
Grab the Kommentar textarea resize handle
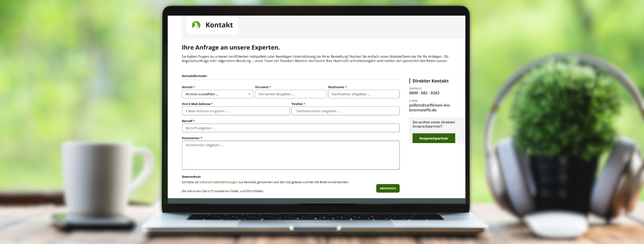pos(398,168)
